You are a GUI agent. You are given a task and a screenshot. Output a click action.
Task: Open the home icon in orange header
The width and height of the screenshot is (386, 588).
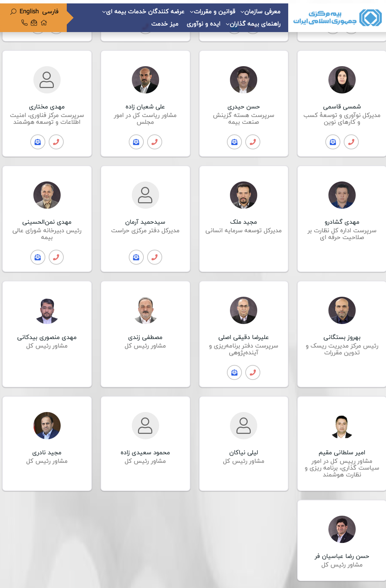pos(44,23)
